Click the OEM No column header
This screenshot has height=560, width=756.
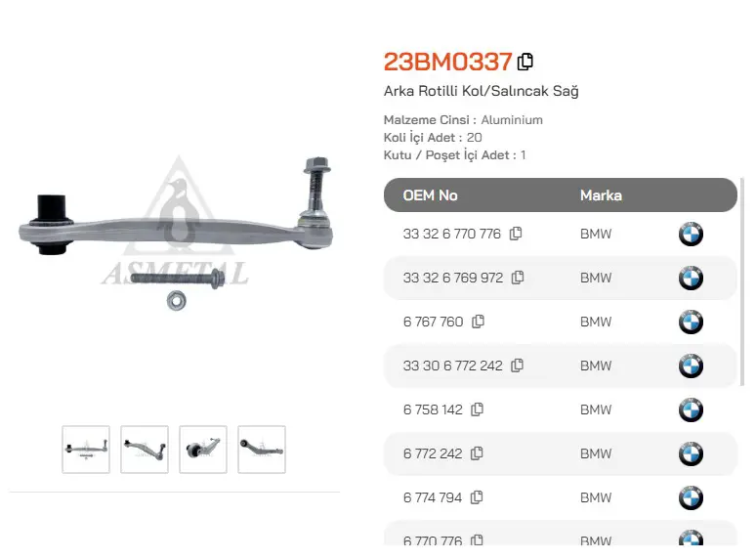(430, 195)
